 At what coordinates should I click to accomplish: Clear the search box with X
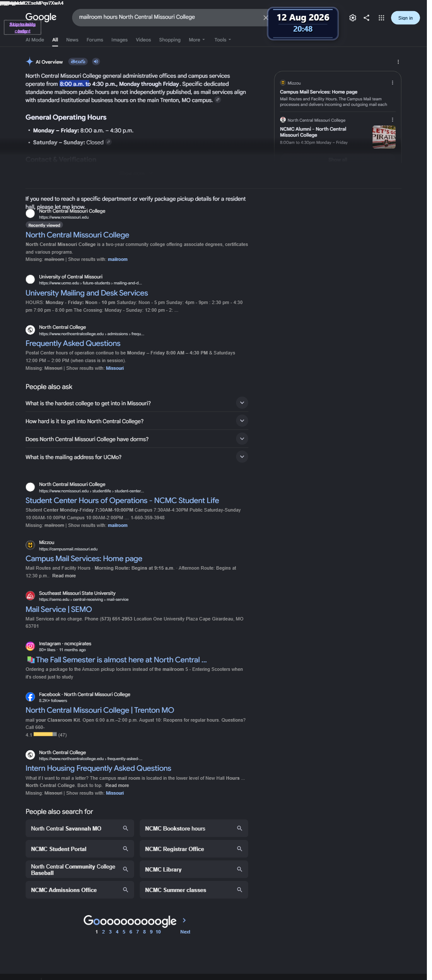[x=266, y=18]
